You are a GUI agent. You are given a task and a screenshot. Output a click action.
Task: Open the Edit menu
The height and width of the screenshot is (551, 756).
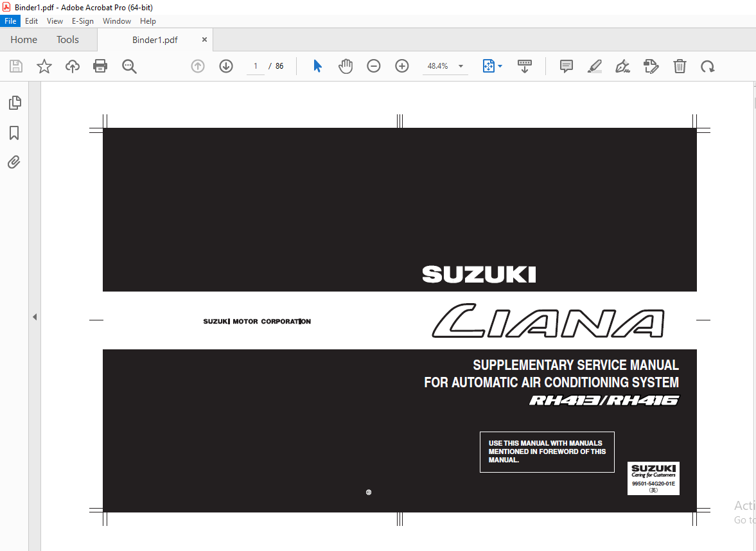[x=31, y=21]
